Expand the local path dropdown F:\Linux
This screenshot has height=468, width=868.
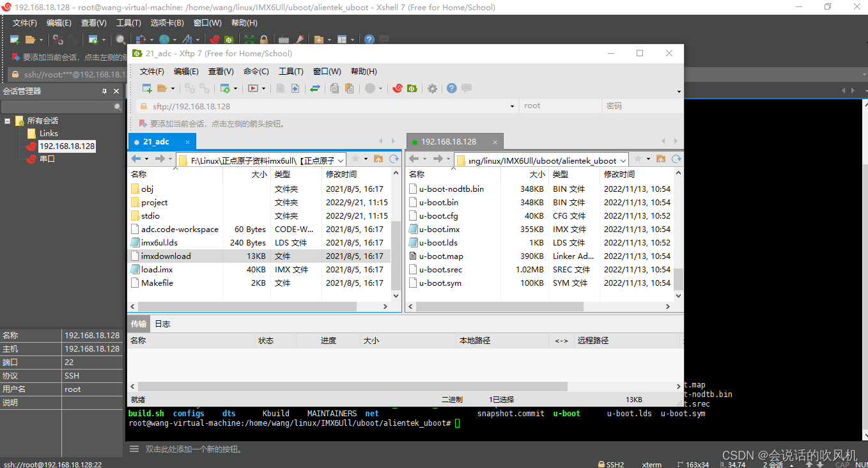tap(341, 160)
